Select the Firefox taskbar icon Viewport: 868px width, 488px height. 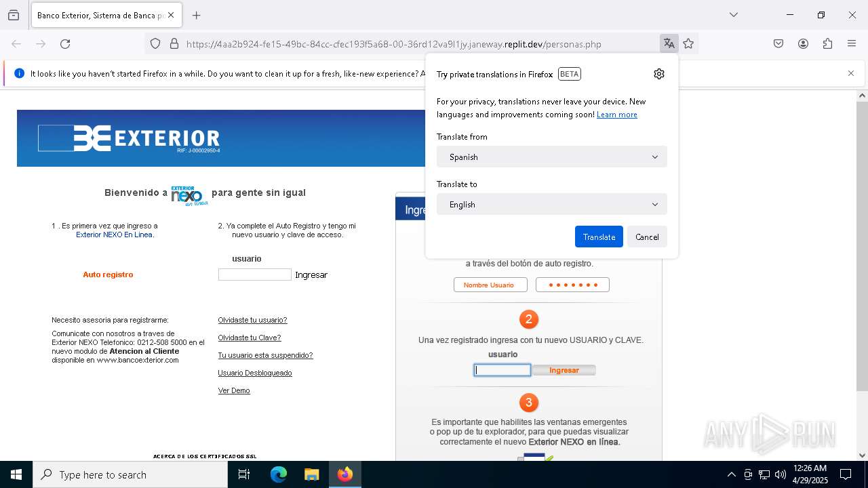click(x=344, y=474)
